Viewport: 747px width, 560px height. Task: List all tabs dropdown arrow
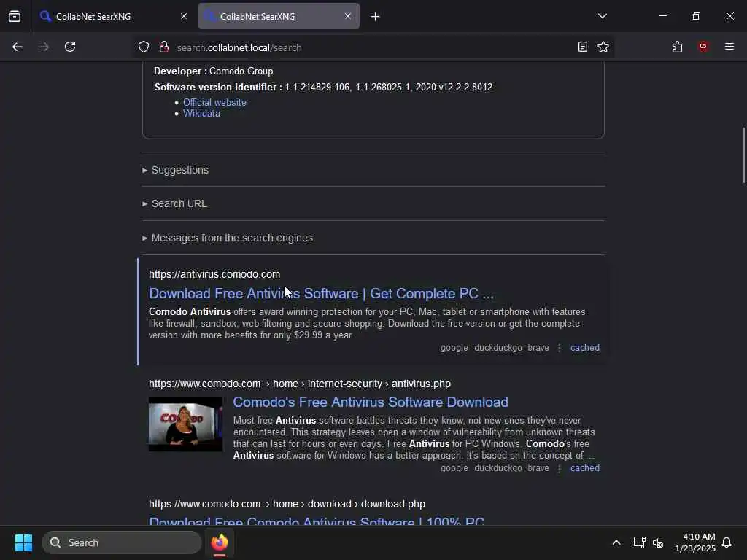tap(602, 16)
